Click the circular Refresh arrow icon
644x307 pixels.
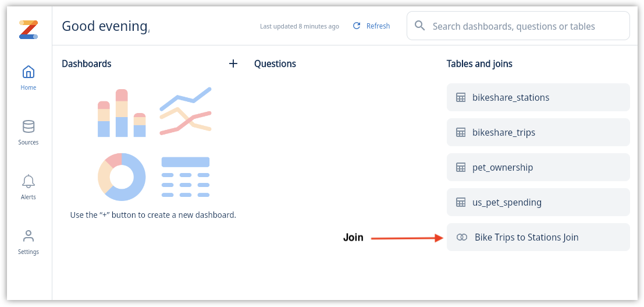click(x=357, y=26)
